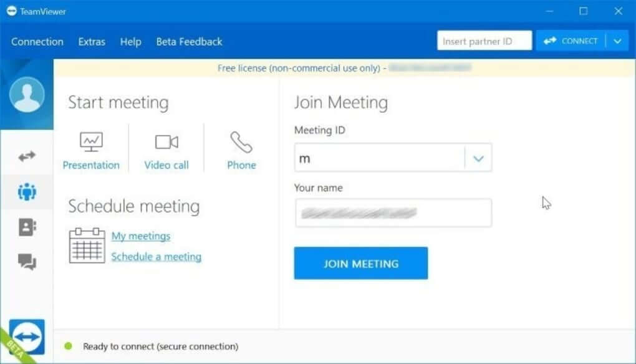The image size is (636, 364).
Task: Select the Meeting sidebar icon
Action: point(27,192)
